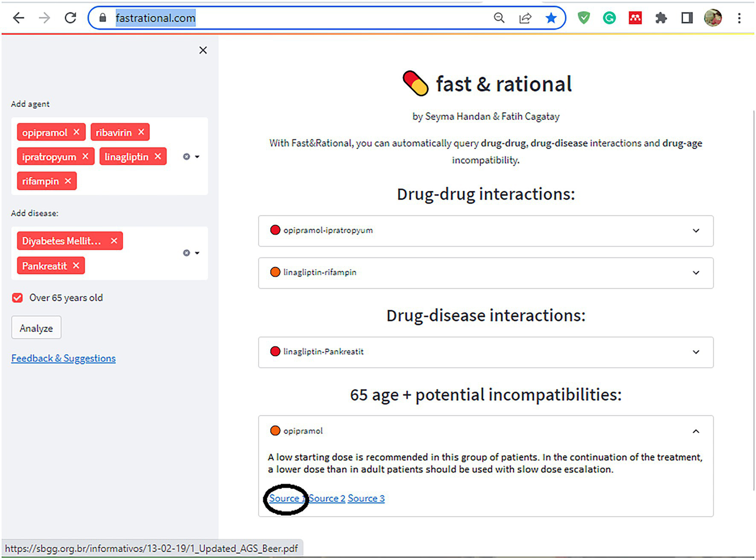Screen dimensions: 756x560
Task: Bookmark this page with star icon
Action: 551,18
